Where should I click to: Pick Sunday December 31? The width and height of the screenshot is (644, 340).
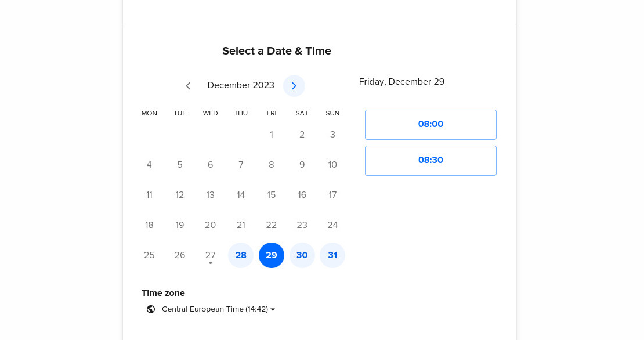332,255
